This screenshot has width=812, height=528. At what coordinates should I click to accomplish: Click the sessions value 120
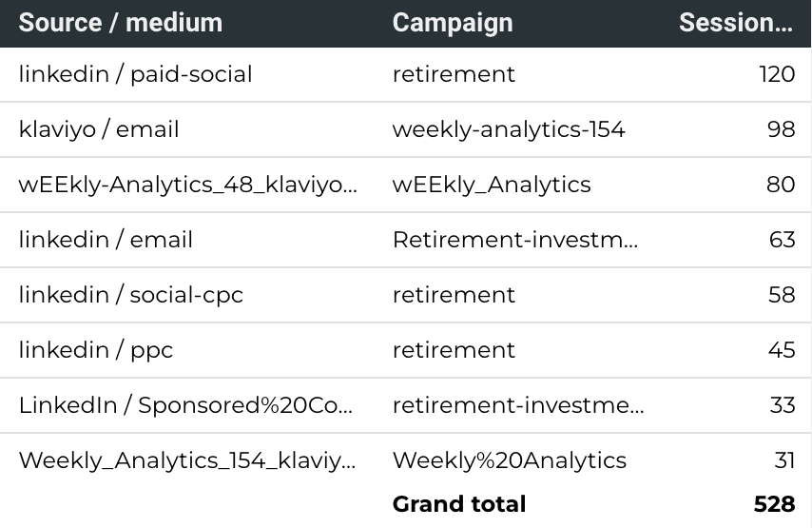point(777,74)
